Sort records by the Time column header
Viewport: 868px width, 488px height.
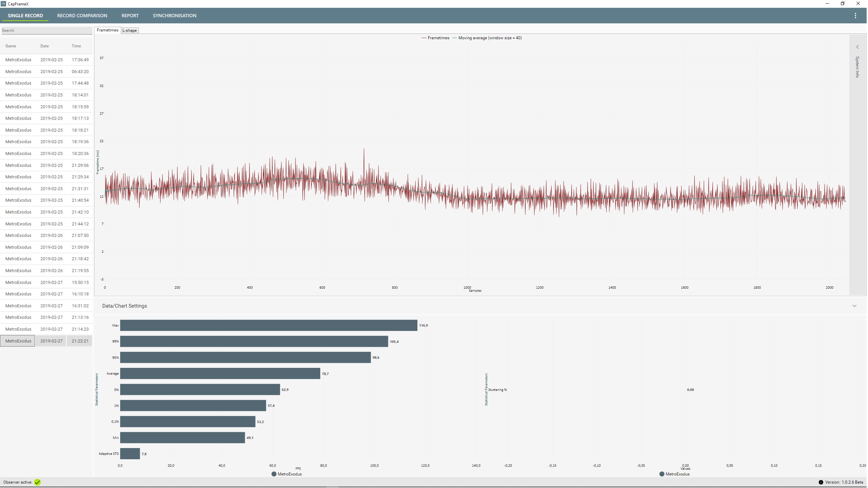click(77, 46)
